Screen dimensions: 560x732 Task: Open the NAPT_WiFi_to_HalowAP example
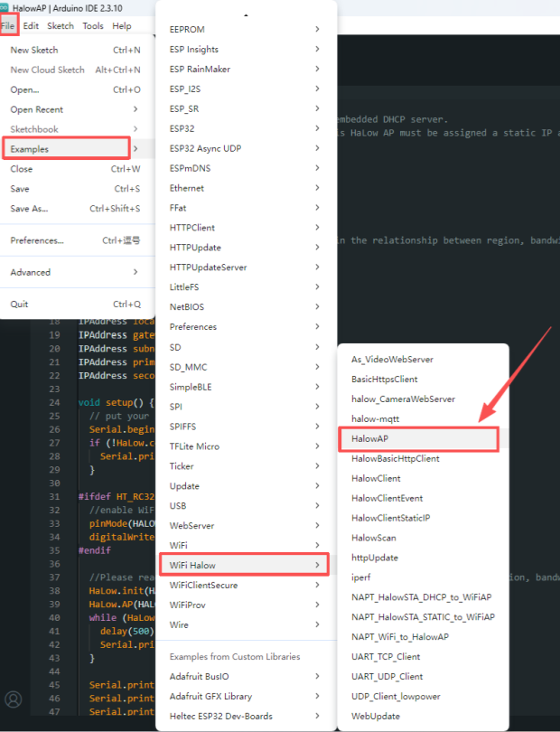tap(423, 637)
